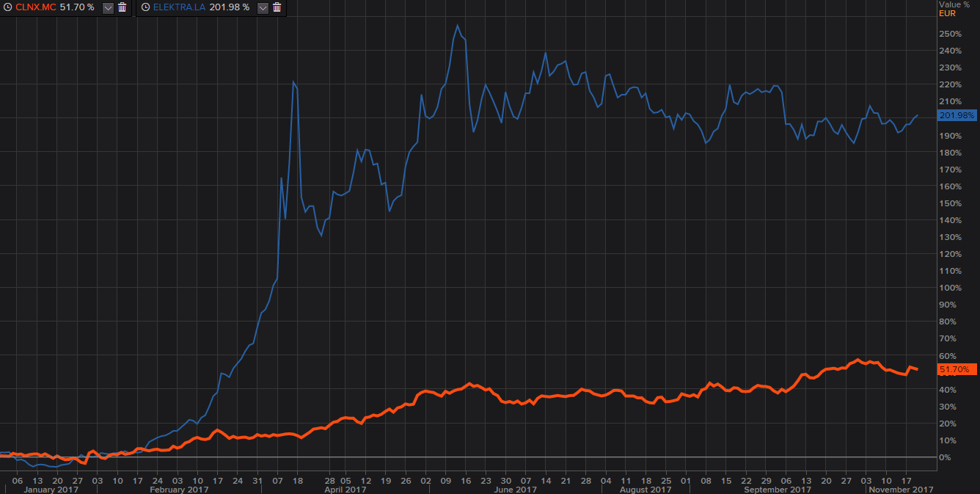Click the 100% axis label

949,288
